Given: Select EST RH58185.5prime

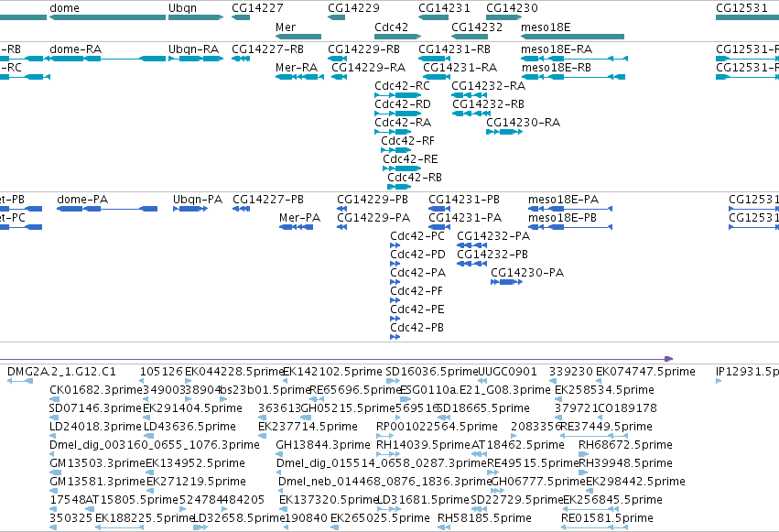Looking at the screenshot, I should (444, 527).
